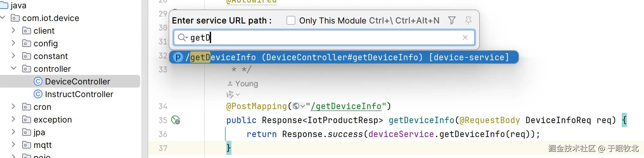The image size is (644, 158).
Task: Click the filter funnel icon in search popup
Action: point(452,21)
